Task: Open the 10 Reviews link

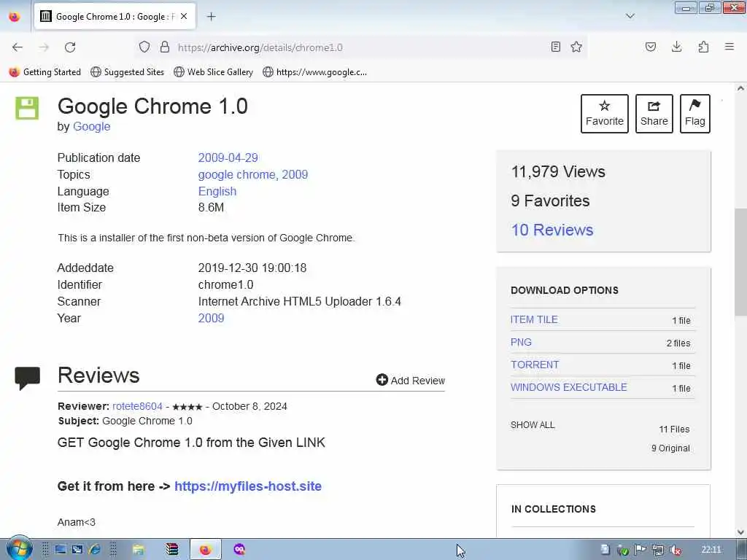Action: tap(552, 230)
